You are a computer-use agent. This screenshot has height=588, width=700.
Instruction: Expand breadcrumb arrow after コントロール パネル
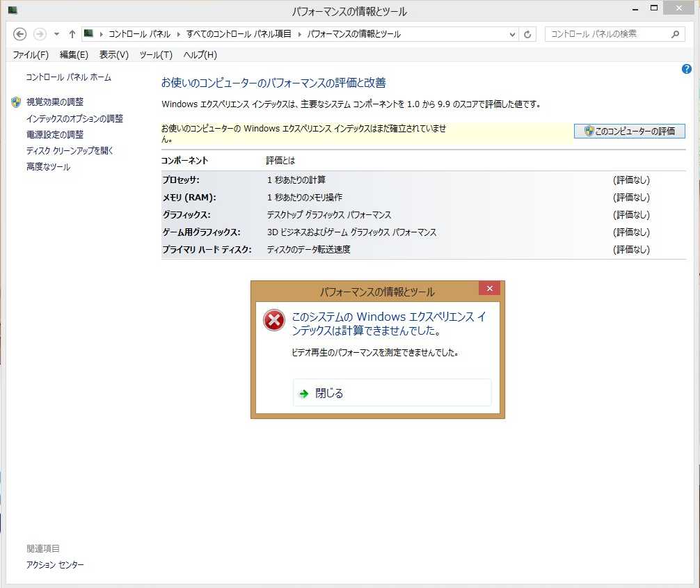(179, 34)
